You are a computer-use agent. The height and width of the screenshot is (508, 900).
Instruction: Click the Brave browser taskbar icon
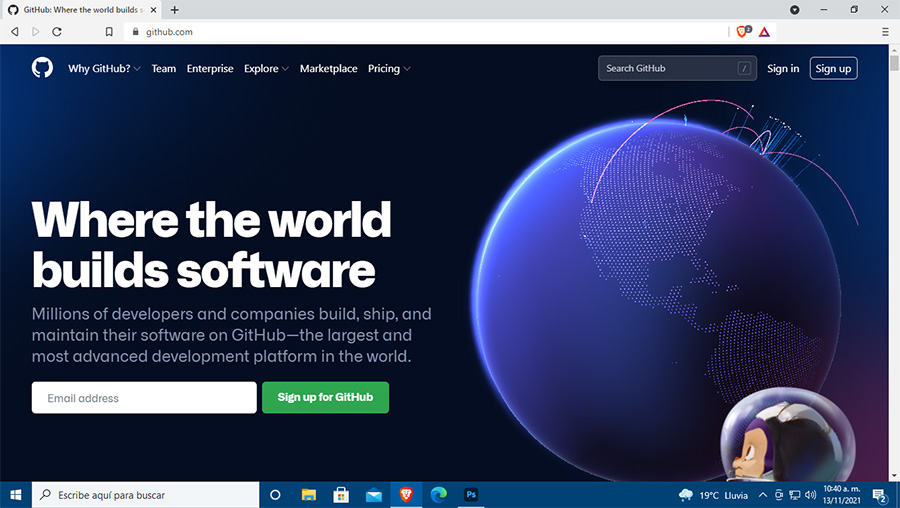tap(406, 495)
